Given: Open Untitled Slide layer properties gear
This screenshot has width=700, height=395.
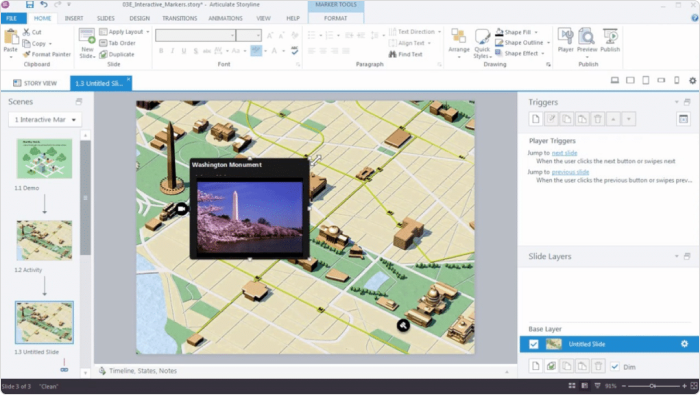Looking at the screenshot, I should 684,344.
